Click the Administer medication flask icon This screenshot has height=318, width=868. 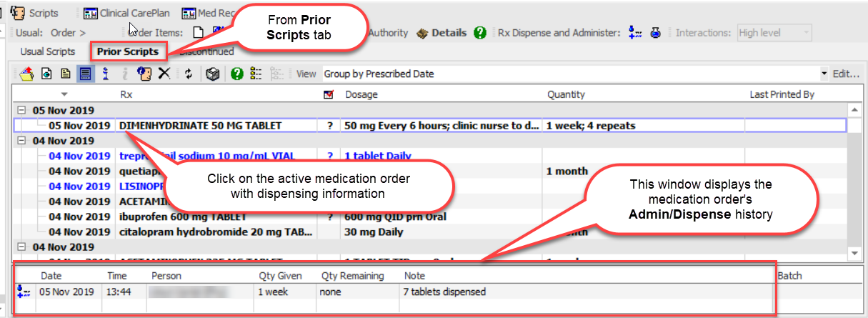[655, 33]
